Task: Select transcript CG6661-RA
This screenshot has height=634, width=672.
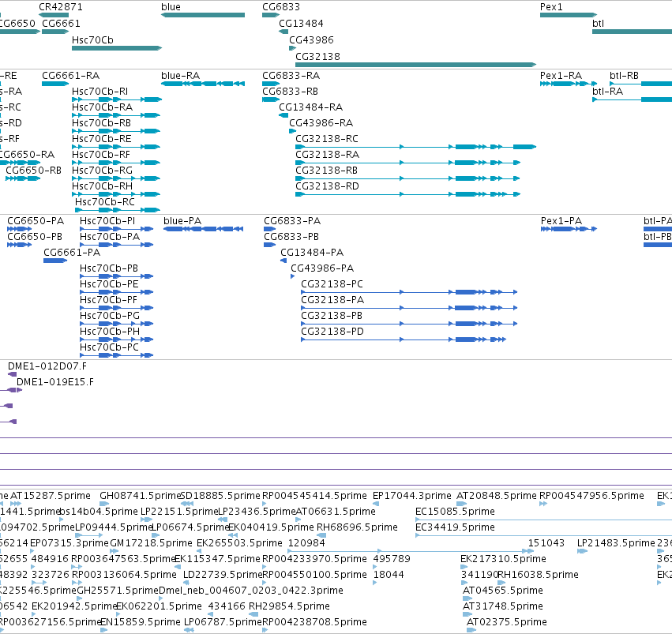Action: coord(55,84)
